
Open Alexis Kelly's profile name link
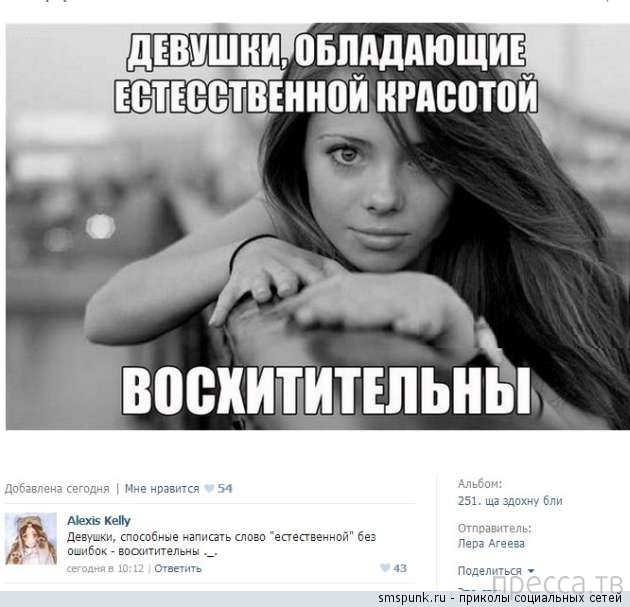99,520
